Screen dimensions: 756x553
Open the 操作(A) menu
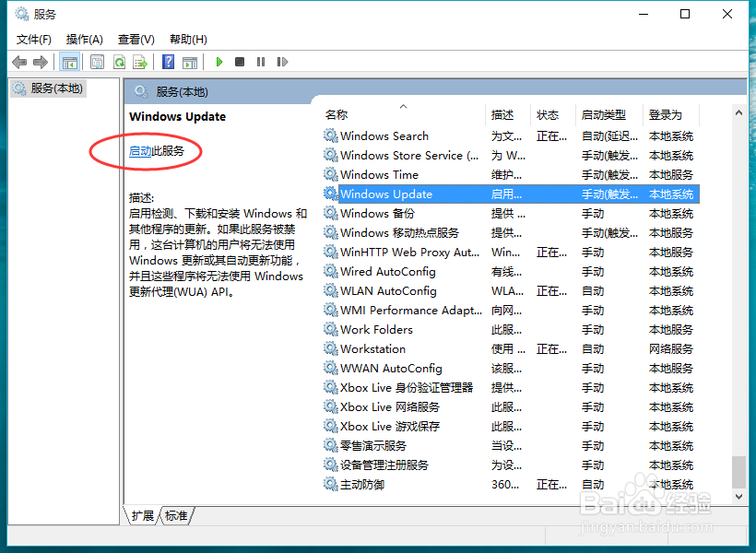pos(85,39)
